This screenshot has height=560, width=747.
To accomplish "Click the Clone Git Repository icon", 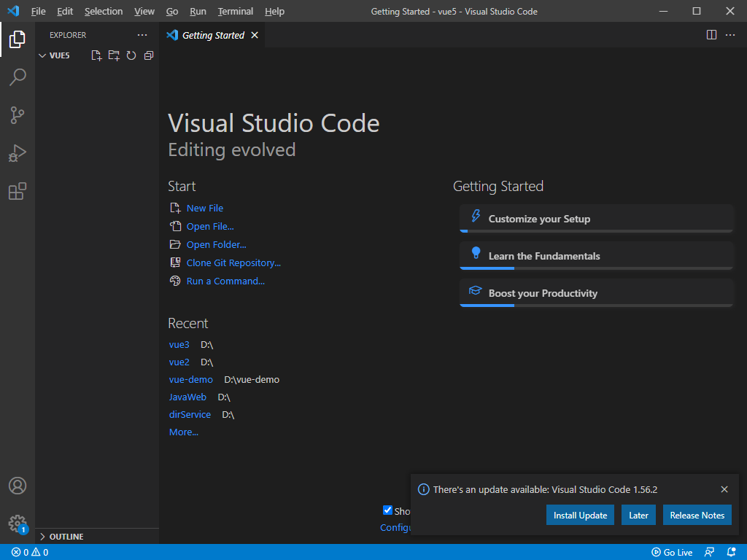I will tap(175, 262).
